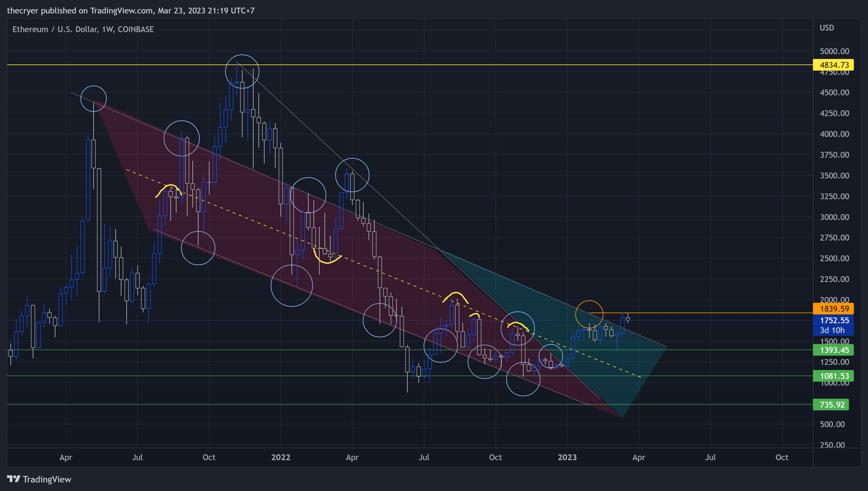
Task: Click the 4250.00 price axis value
Action: 835,113
